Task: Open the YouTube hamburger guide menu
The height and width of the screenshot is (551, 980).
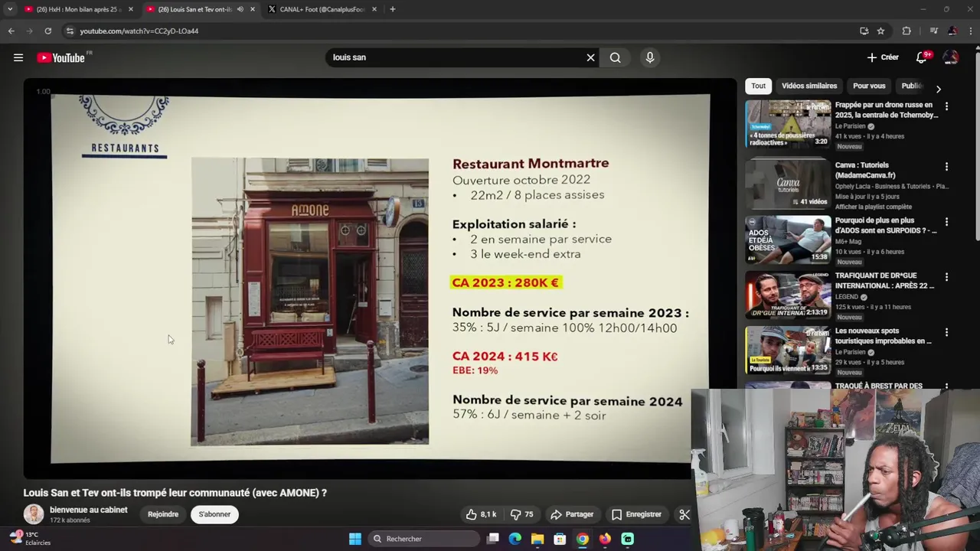Action: 18,57
